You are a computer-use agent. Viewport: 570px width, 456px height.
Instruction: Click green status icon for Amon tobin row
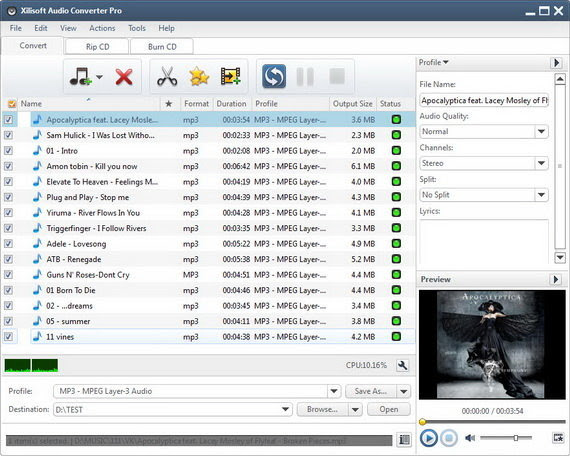pyautogui.click(x=396, y=166)
